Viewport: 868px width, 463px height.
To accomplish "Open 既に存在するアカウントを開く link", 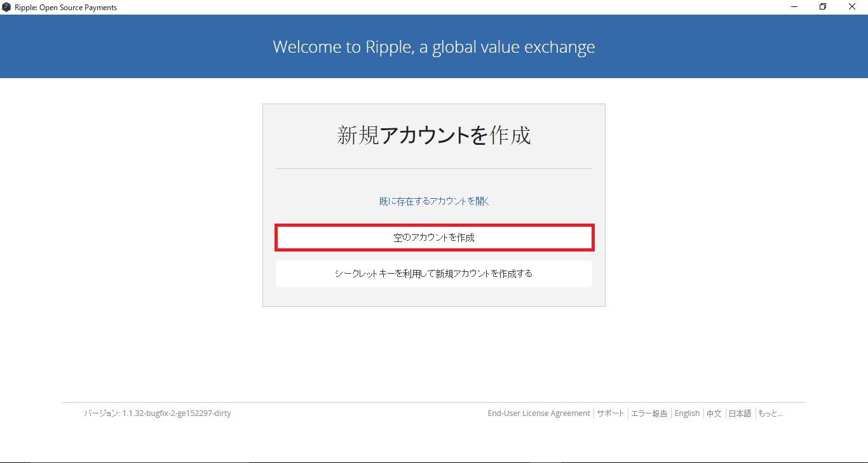I will [434, 200].
